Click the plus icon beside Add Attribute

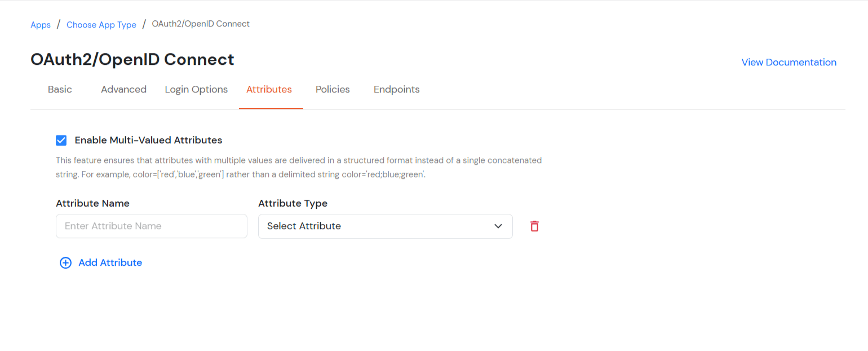(66, 262)
